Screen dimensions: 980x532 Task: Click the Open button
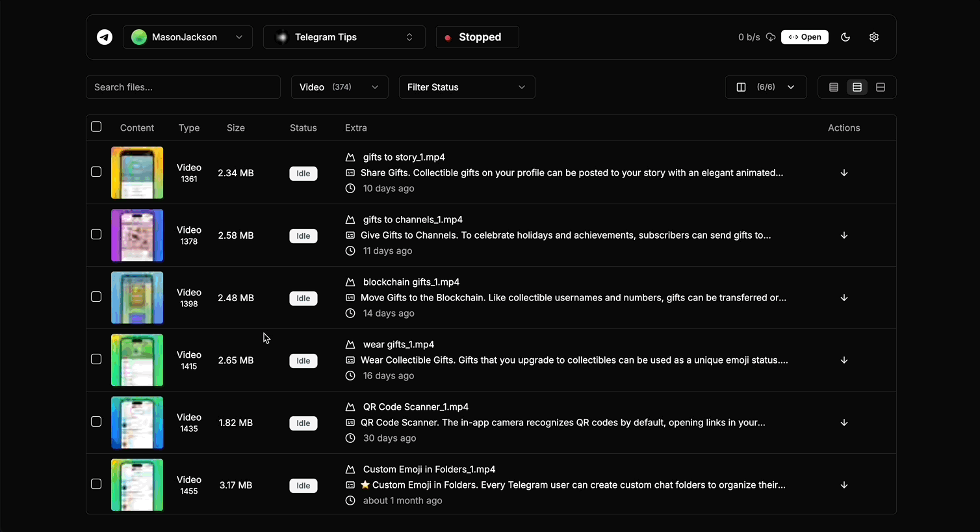pos(805,37)
